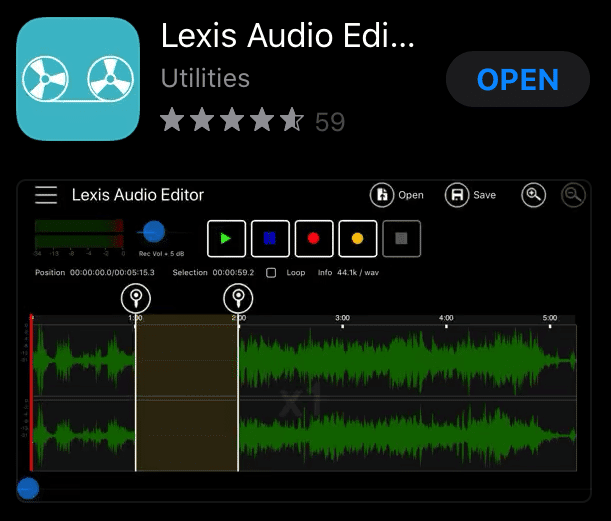Click the Save label beside the disk icon

point(484,195)
